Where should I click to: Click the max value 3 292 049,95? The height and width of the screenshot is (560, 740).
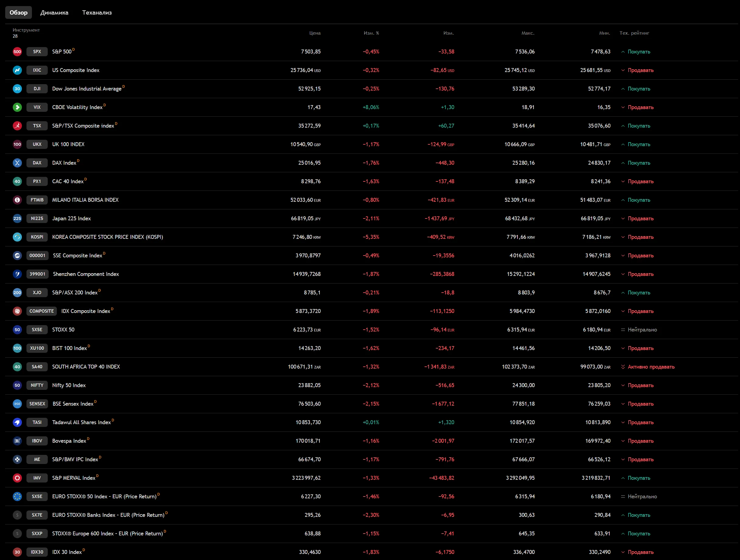tap(520, 478)
